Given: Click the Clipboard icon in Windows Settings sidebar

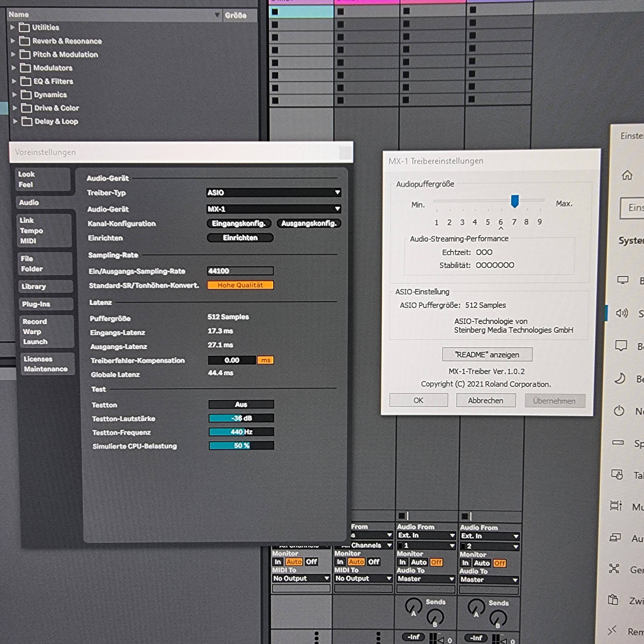Looking at the screenshot, I should [x=613, y=600].
